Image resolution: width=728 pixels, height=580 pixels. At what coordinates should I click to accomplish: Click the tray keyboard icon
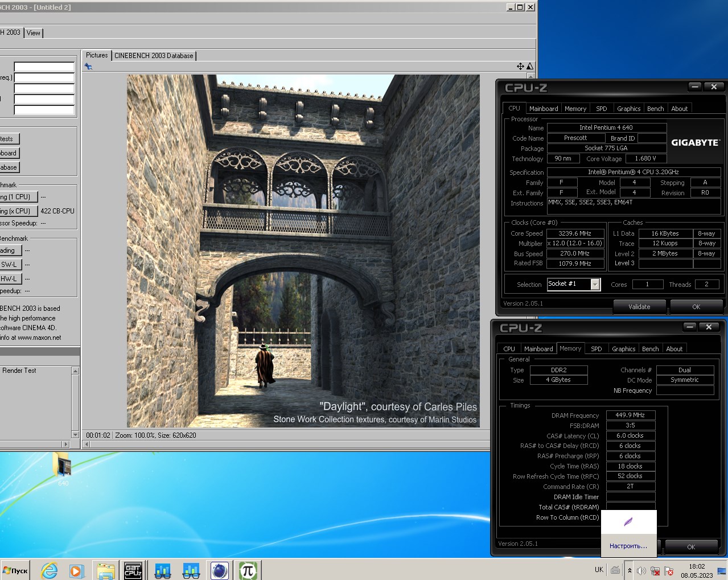[615, 570]
